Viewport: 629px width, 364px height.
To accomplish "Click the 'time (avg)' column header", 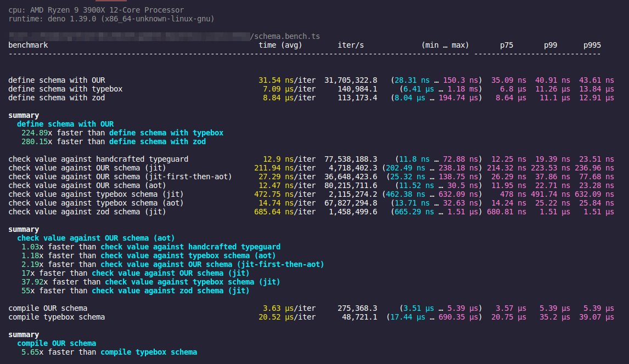I will (280, 46).
